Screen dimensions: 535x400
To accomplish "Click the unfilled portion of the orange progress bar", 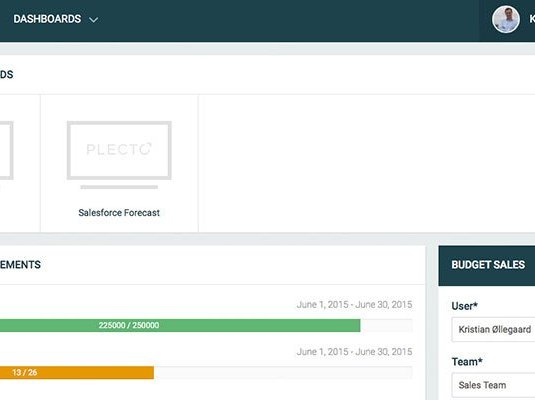I will coord(283,372).
